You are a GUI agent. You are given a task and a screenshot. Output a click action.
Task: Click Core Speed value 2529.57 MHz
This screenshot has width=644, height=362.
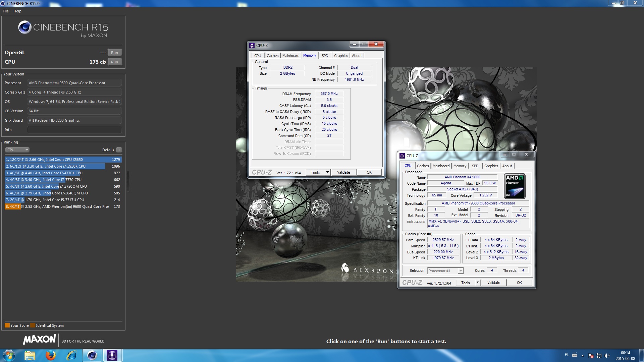coord(443,240)
